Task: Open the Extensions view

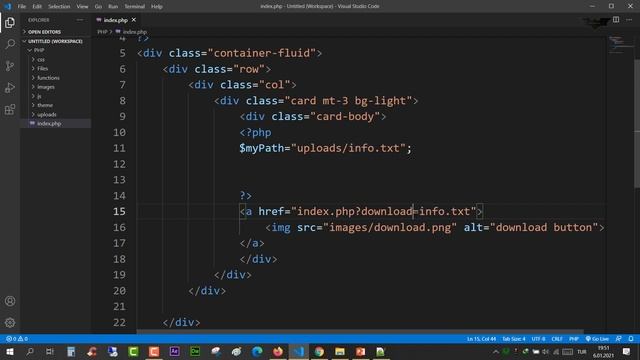Action: click(10, 109)
